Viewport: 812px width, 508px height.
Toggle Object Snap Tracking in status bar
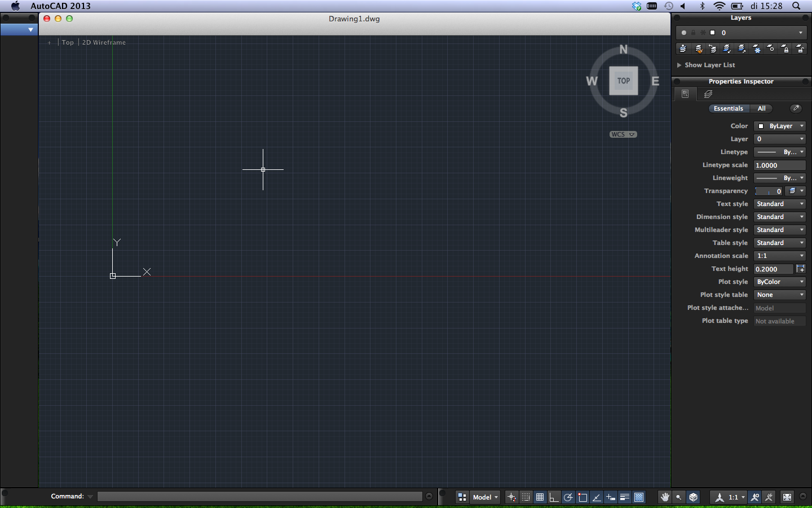click(597, 497)
